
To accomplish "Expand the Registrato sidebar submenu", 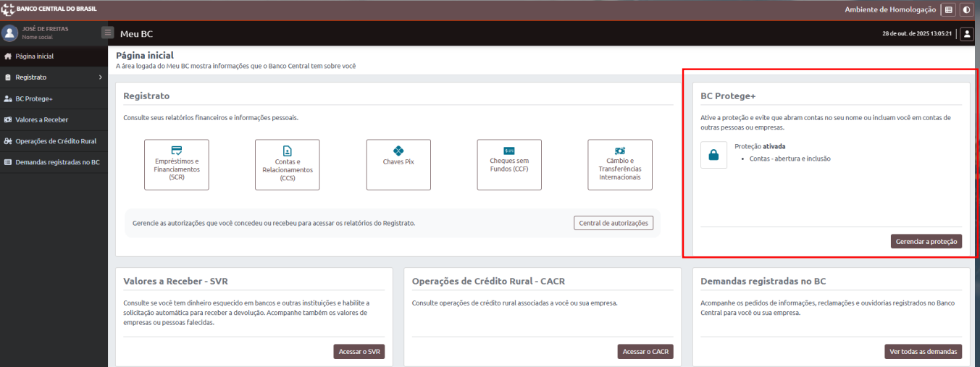I will coord(54,77).
